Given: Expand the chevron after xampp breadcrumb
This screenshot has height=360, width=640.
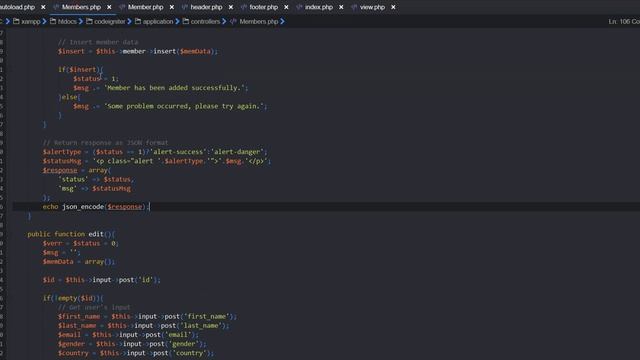Looking at the screenshot, I should pos(44,21).
